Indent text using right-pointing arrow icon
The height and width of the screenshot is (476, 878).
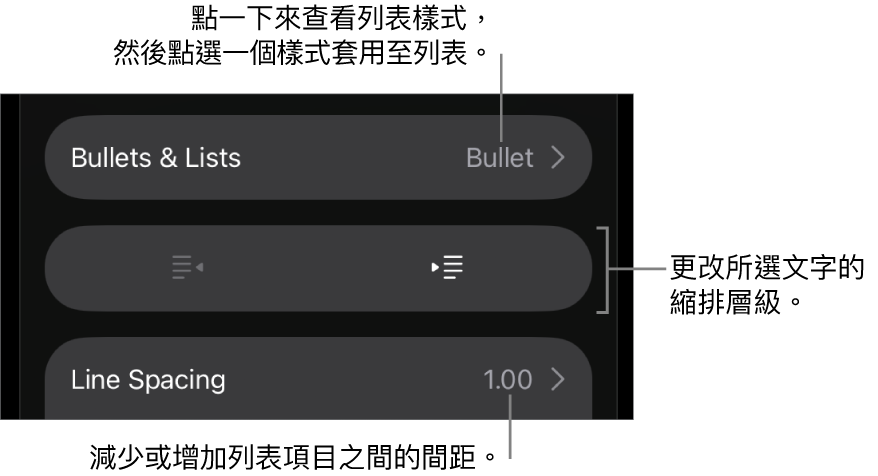tap(447, 268)
